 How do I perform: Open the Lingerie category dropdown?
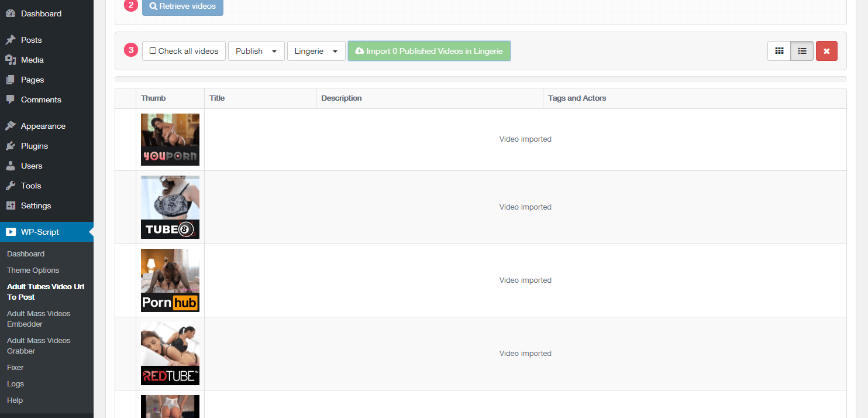coord(316,51)
